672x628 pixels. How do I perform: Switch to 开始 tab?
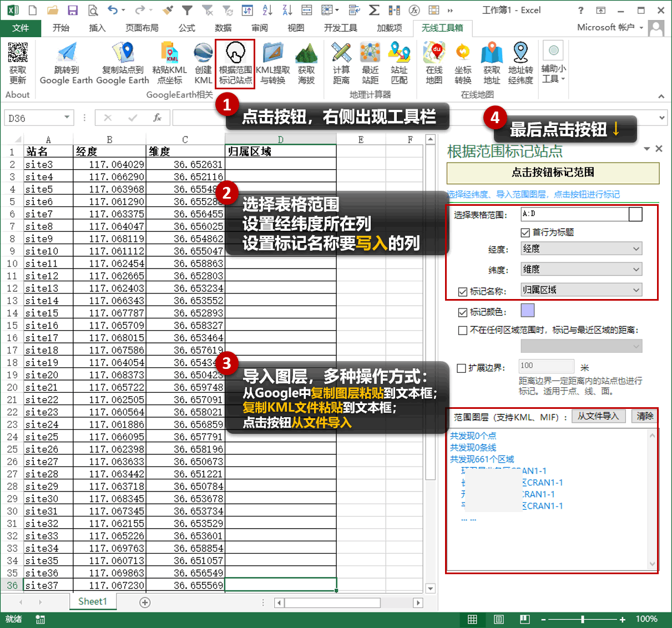[61, 28]
